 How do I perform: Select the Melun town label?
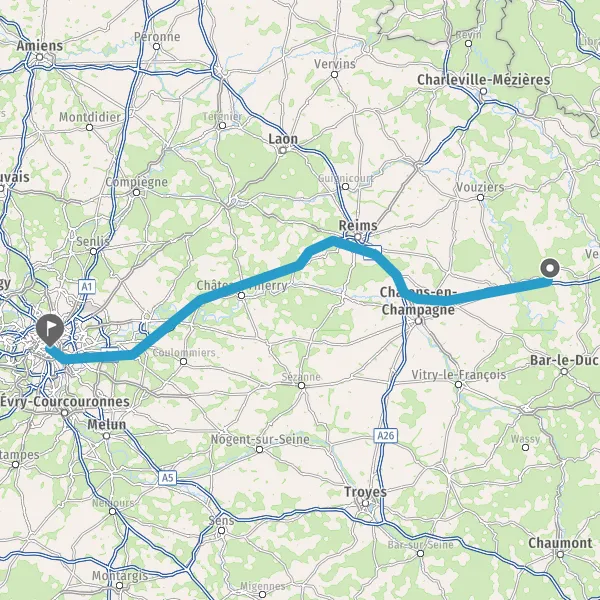point(106,425)
